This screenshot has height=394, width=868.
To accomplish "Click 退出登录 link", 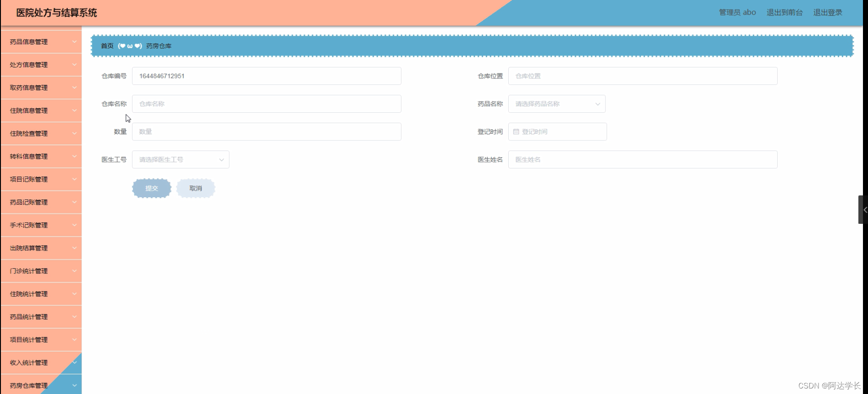I will (x=828, y=12).
